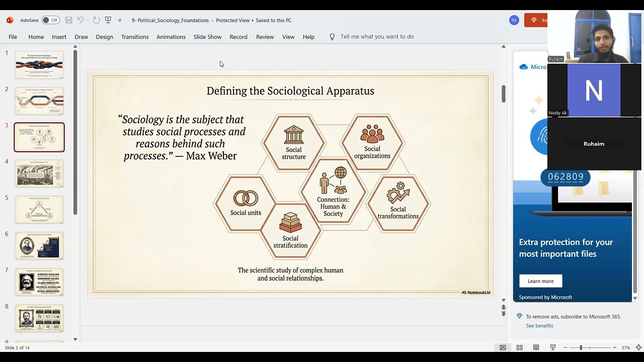Select slide 8 thumbnail

point(39,318)
